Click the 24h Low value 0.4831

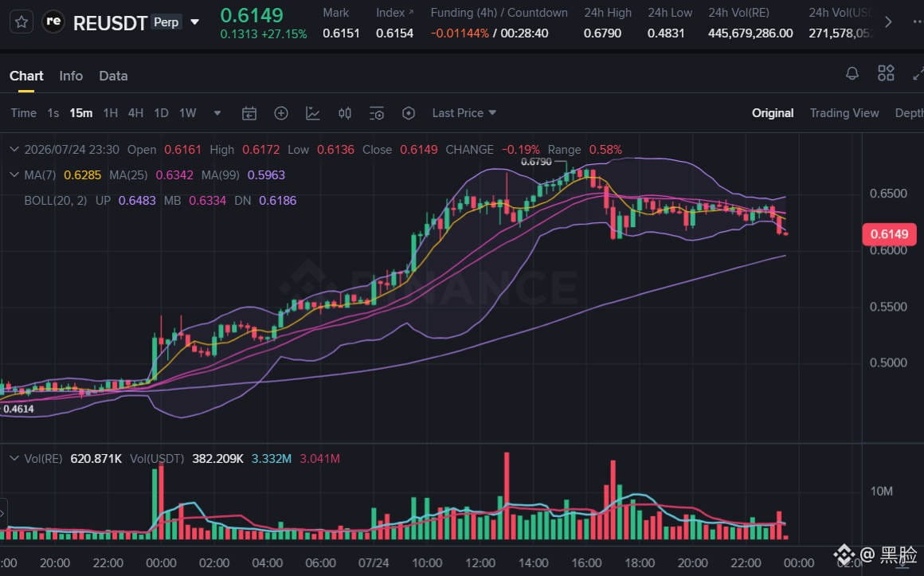point(666,33)
